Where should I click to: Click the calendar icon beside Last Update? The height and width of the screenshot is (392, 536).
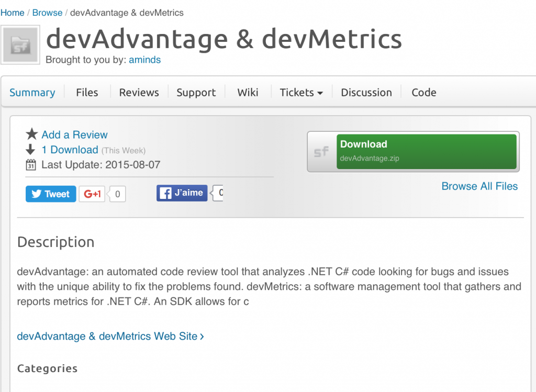tap(31, 165)
